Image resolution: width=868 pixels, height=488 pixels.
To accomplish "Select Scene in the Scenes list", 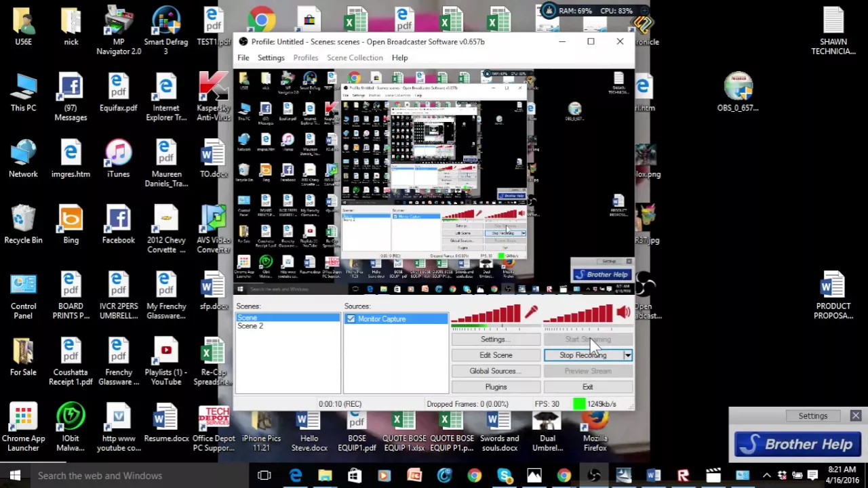I will click(x=288, y=318).
